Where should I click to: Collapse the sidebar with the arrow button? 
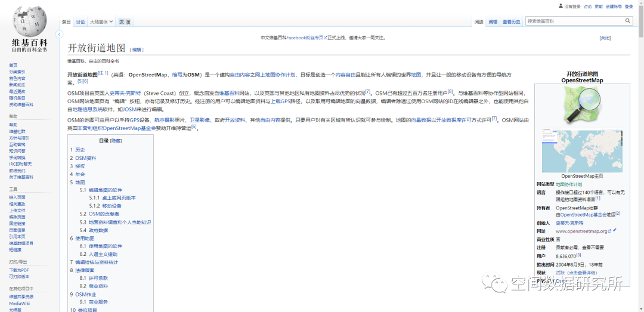pos(60,34)
